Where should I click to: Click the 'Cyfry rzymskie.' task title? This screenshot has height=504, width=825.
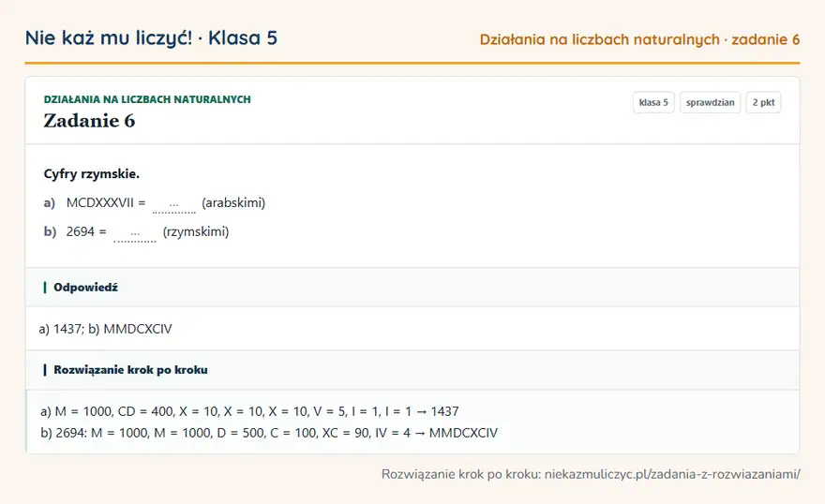92,174
